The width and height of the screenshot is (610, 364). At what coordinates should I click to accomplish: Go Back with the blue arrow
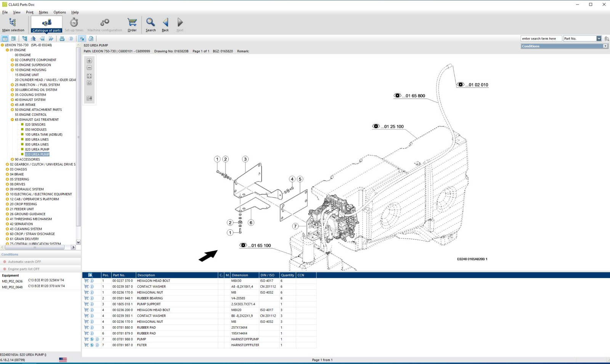coord(165,25)
